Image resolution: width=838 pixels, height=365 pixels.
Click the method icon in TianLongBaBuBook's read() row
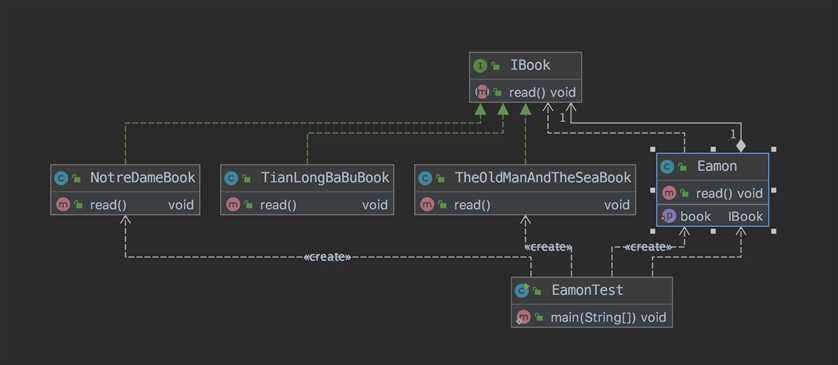(x=233, y=204)
